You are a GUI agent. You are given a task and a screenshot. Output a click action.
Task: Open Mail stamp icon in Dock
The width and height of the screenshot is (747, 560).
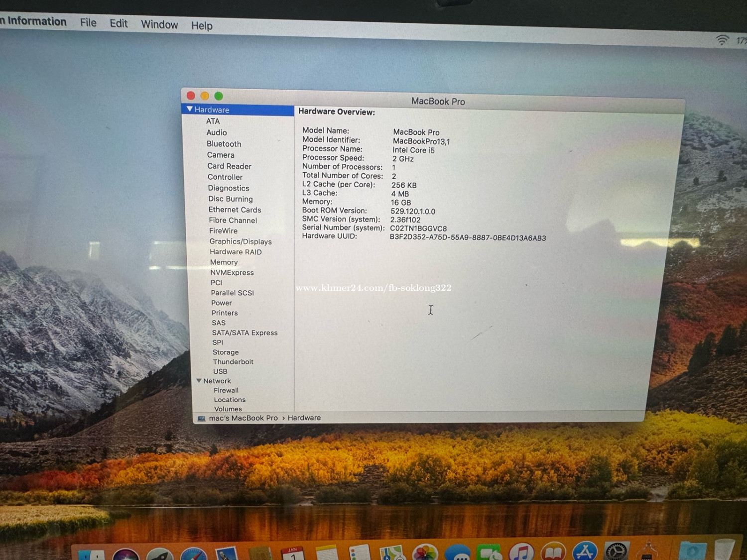(x=226, y=554)
